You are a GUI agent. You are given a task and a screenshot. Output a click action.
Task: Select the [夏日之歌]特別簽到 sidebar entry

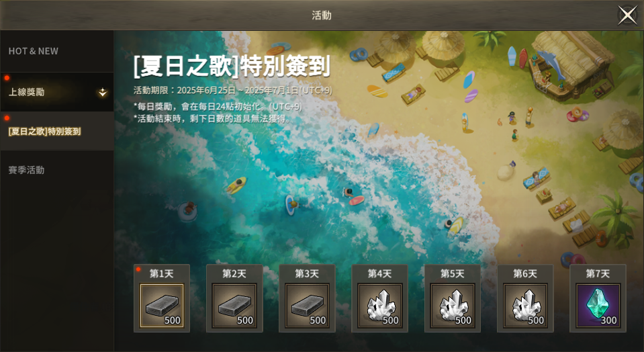(57, 131)
